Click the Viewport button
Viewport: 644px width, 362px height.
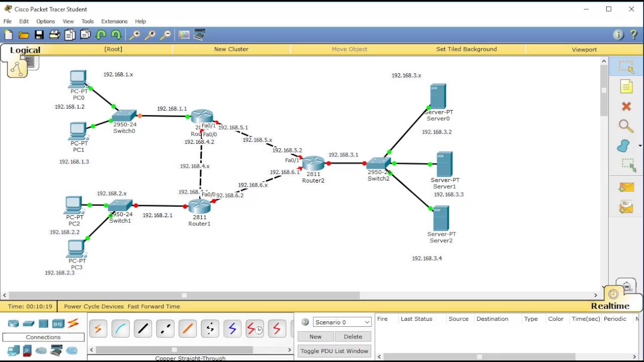(x=584, y=49)
